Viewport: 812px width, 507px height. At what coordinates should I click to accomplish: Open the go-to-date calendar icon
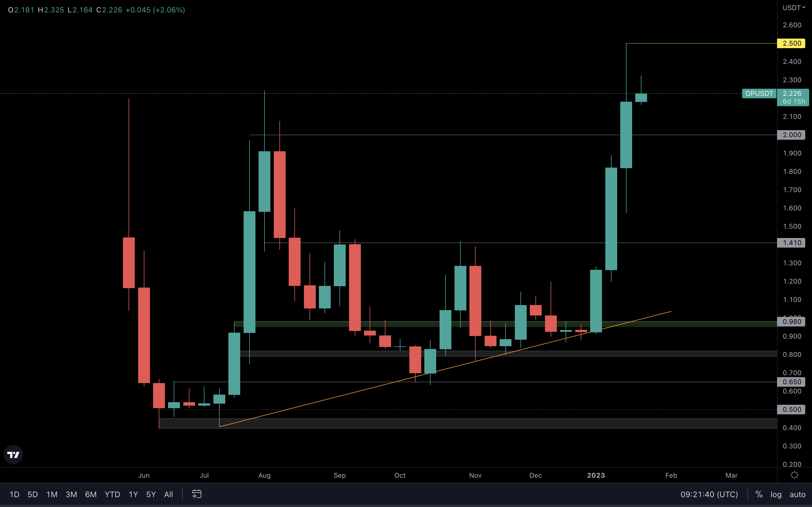pyautogui.click(x=197, y=494)
